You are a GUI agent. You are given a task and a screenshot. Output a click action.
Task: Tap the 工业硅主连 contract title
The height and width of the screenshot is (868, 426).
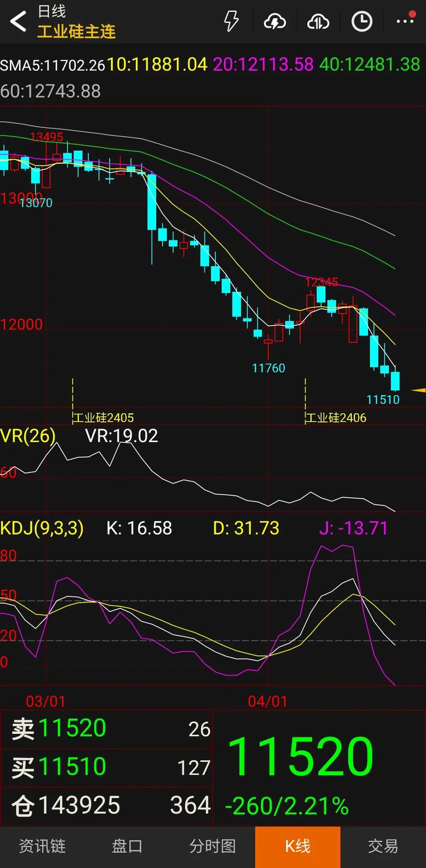(77, 31)
